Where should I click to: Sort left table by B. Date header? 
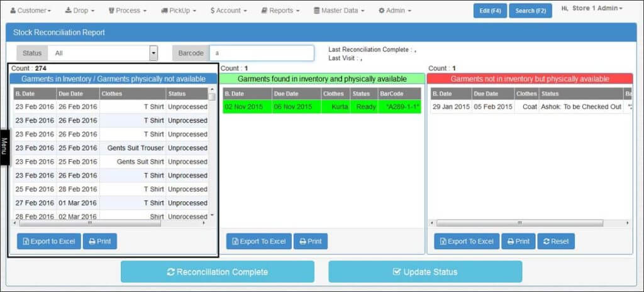click(35, 94)
